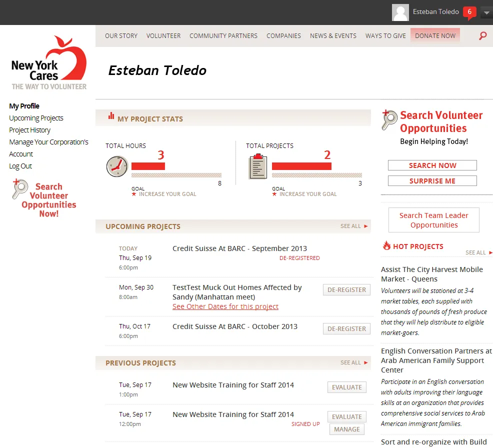493x448 pixels.
Task: Open English Conversation Partners at Arab American
Action: click(436, 360)
